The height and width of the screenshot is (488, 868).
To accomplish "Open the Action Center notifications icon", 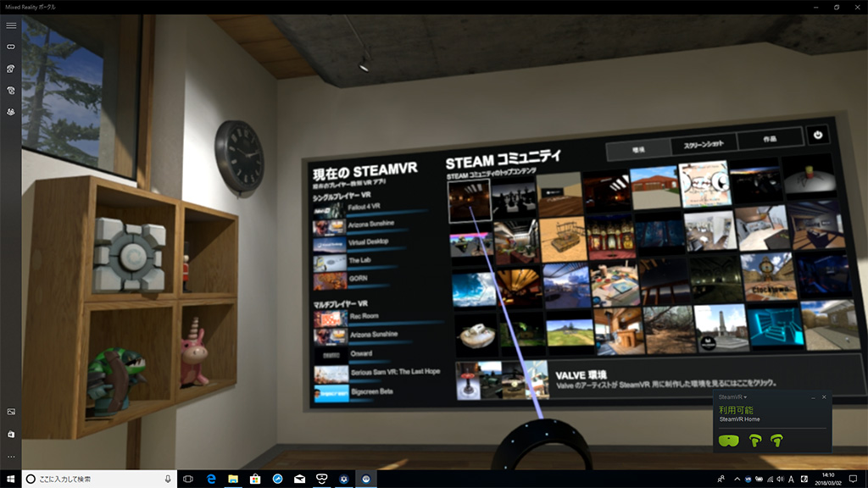I will pos(853,480).
